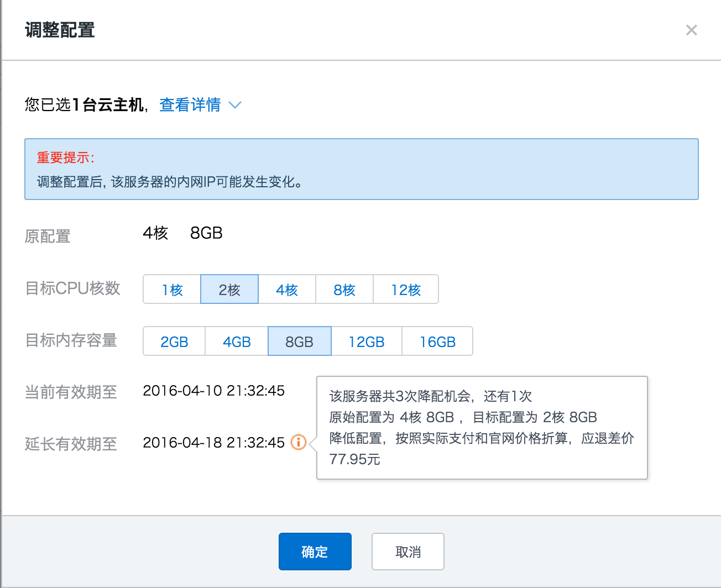
Task: Click the 调整配置 dialog title
Action: point(60,30)
